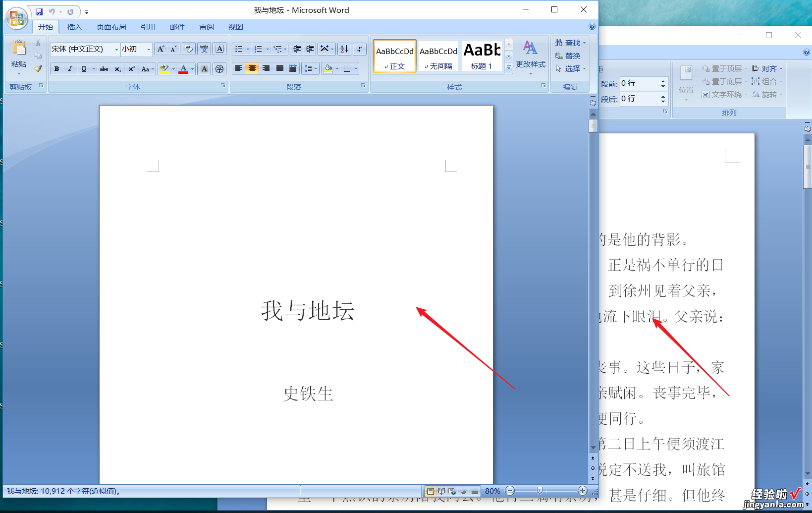Click the word count in status bar
The height and width of the screenshot is (513, 812).
[63, 491]
